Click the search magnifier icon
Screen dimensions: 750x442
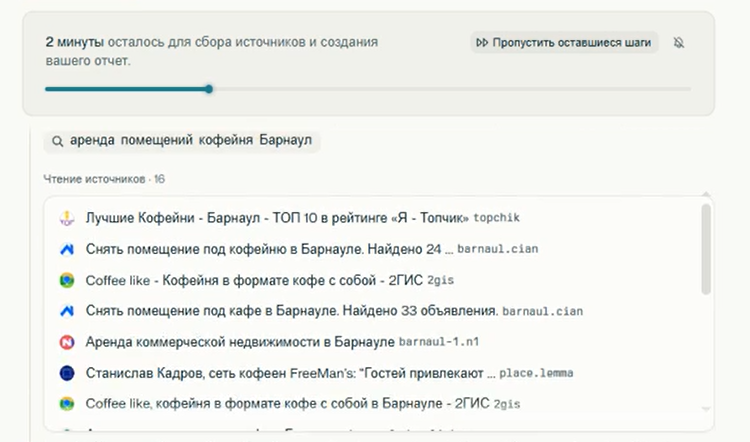(57, 141)
